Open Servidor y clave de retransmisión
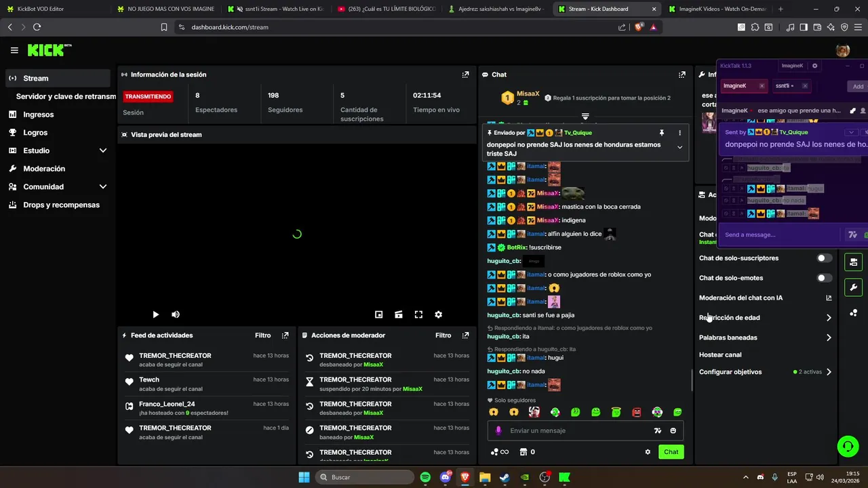Image resolution: width=868 pixels, height=488 pixels. [x=66, y=96]
